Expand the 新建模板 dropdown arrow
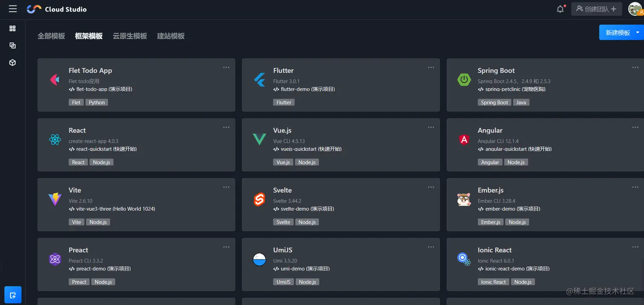644x305 pixels. [638, 32]
